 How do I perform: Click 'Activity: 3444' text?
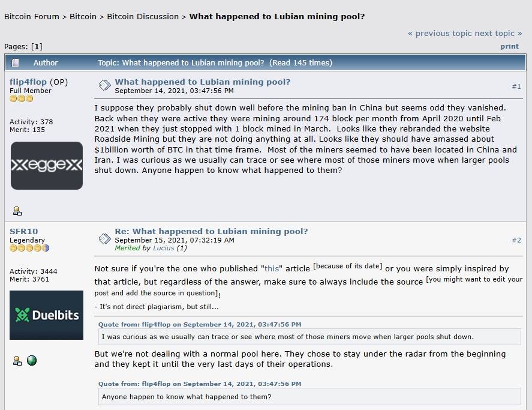pyautogui.click(x=33, y=271)
